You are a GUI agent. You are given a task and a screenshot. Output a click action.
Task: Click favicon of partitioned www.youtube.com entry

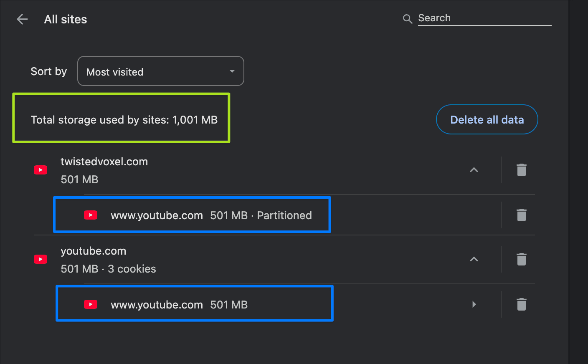(91, 215)
